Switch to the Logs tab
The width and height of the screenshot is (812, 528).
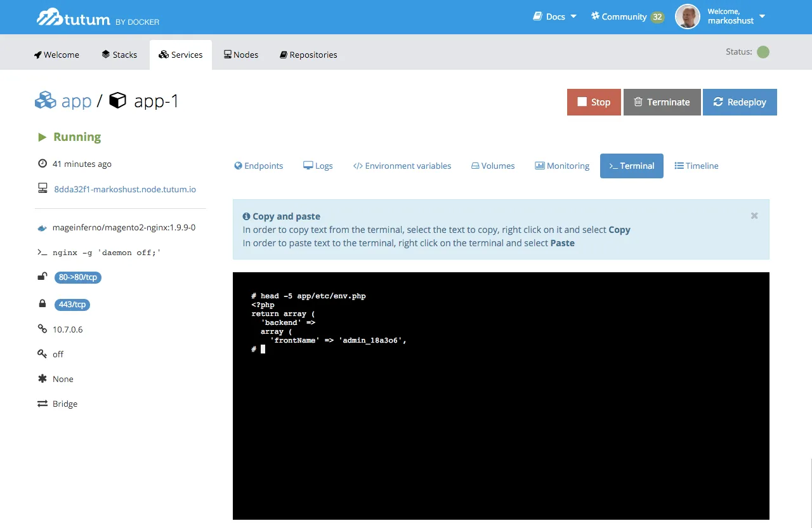click(x=318, y=166)
